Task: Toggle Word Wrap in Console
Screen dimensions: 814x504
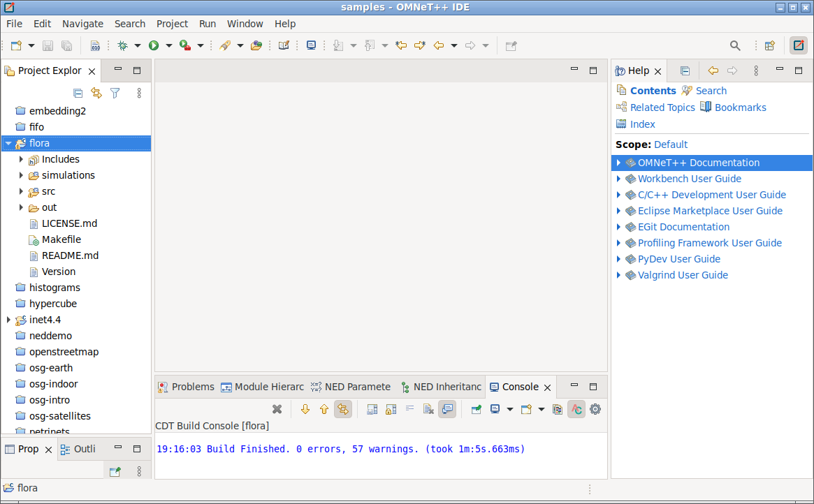Action: point(409,410)
